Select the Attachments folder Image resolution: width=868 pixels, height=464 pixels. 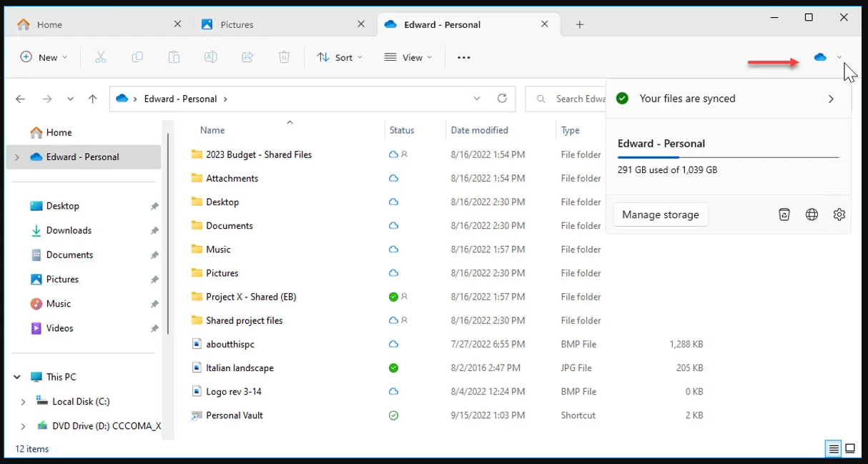[x=232, y=178]
